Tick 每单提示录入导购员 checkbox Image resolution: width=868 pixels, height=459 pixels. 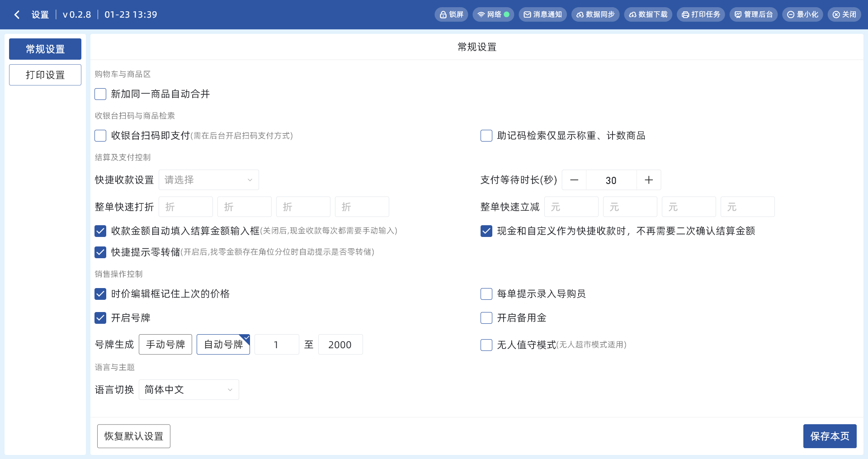486,294
